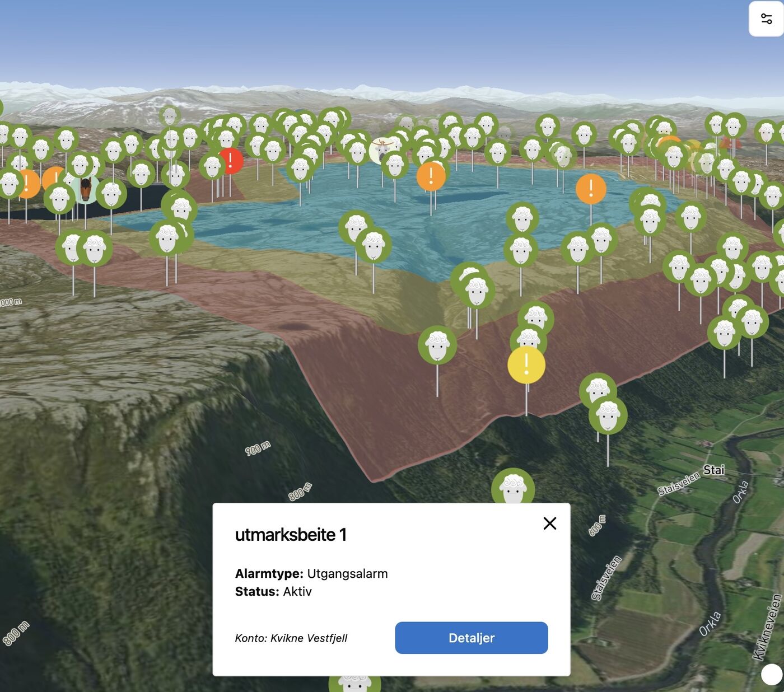Select the red alarm marker
784x692 pixels.
[231, 161]
